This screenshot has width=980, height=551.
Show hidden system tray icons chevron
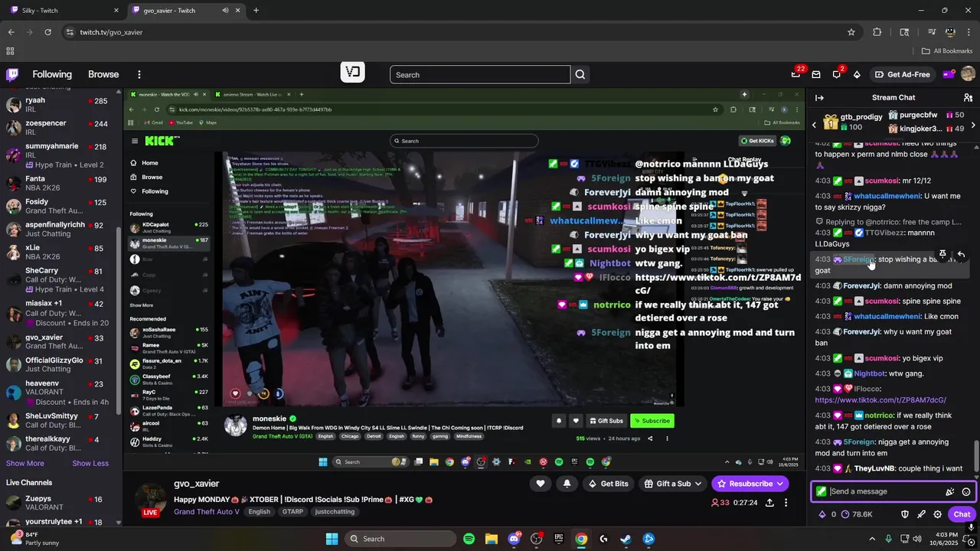coord(872,539)
